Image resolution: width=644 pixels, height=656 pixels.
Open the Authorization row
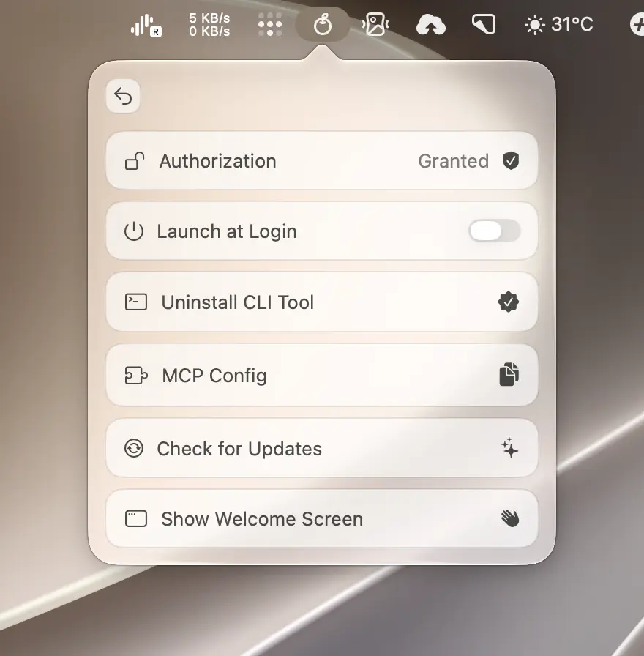321,161
